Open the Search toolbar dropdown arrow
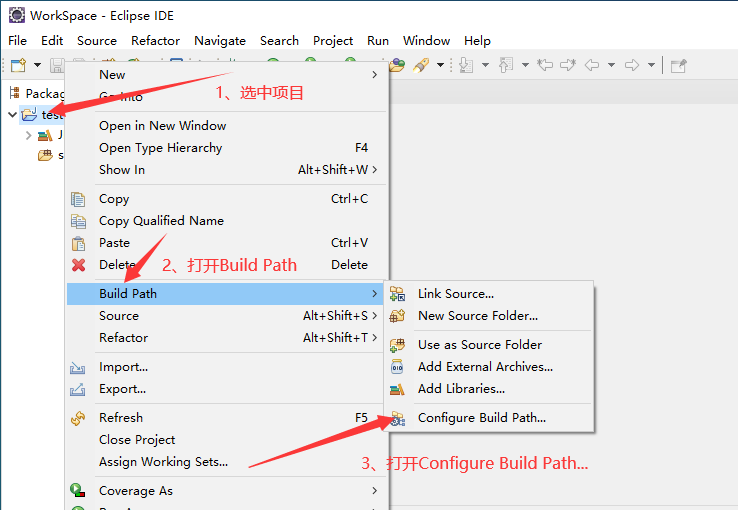Viewport: 738px width, 510px height. pyautogui.click(x=440, y=65)
